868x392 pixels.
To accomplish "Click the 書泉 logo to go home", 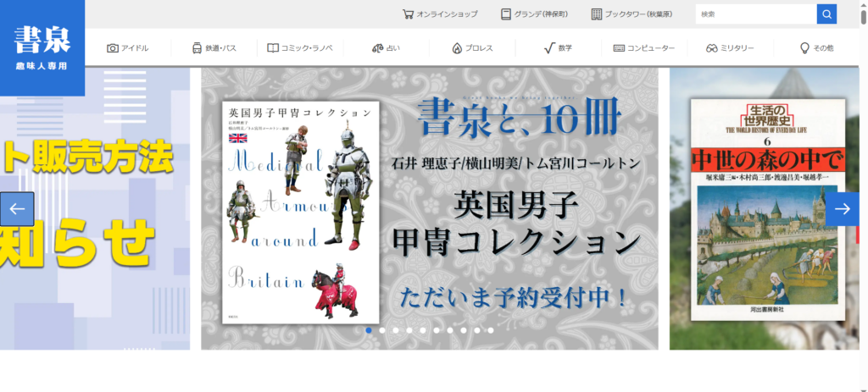I will (x=42, y=47).
